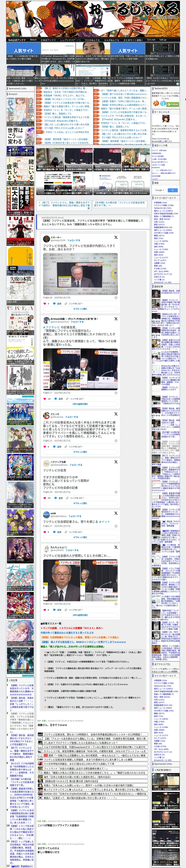Open NVIDIA CEO related link in list
Image resolution: width=186 pixels, height=868 pixels.
93,793
